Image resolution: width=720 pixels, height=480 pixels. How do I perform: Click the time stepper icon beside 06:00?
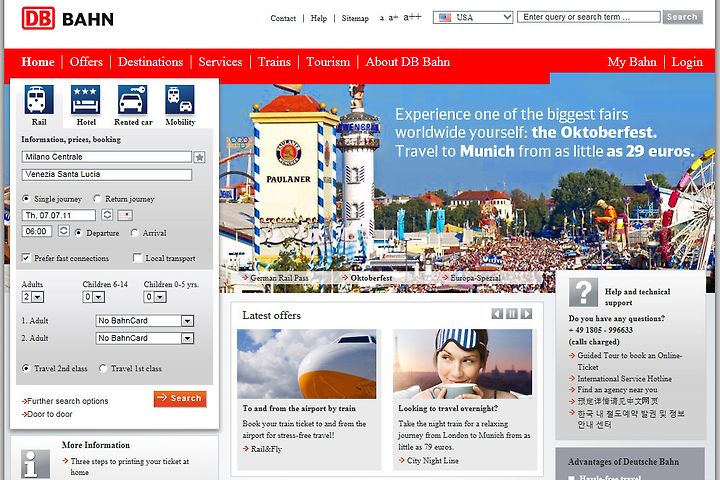coord(64,231)
